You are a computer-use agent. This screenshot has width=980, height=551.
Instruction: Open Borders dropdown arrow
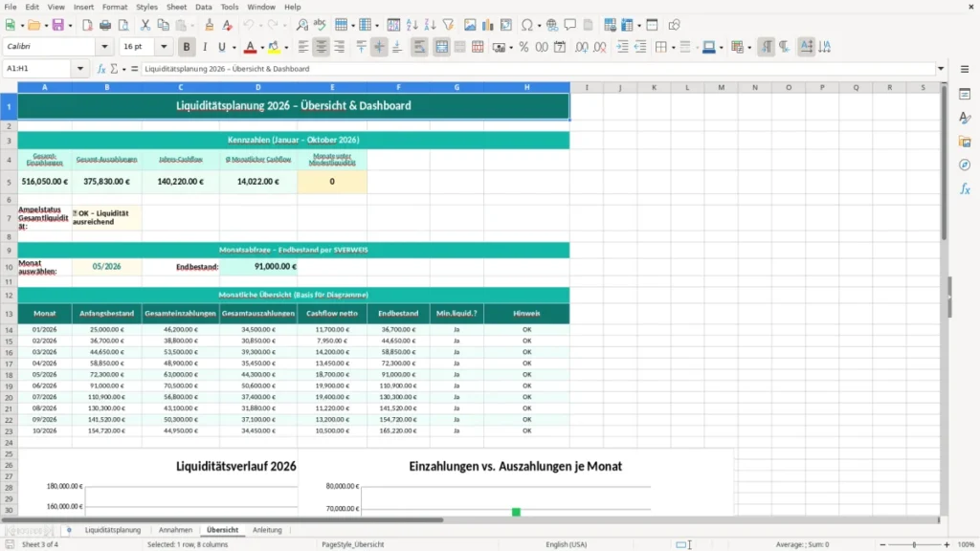point(673,48)
